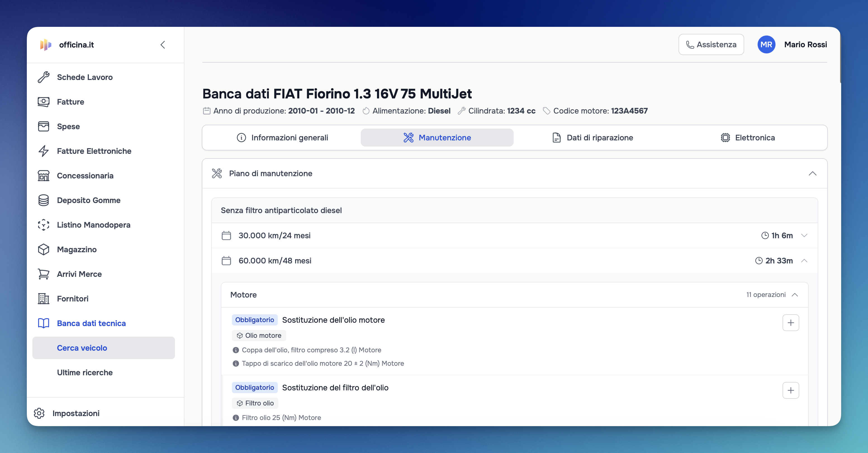Collapse the Motore operations group
The height and width of the screenshot is (453, 868).
795,295
